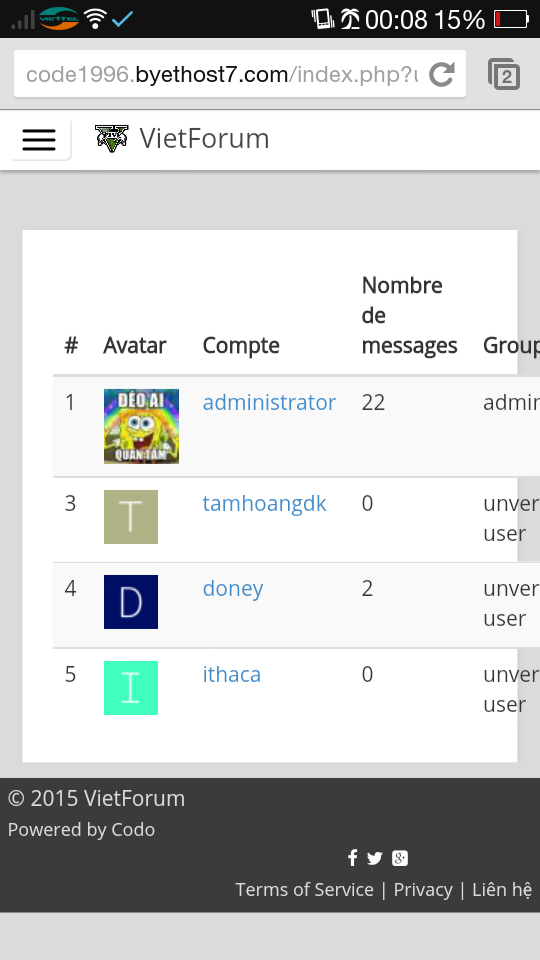540x960 pixels.
Task: Click the Compte column header
Action: [x=241, y=345]
